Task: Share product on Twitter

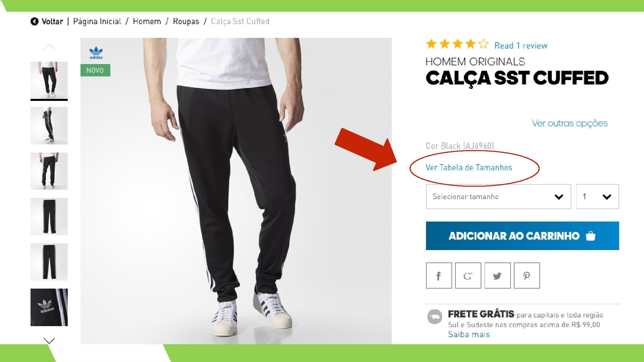Action: 497,276
